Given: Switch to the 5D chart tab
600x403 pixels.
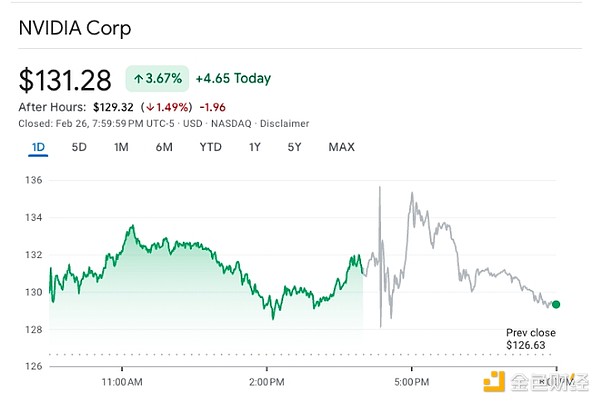Looking at the screenshot, I should click(x=79, y=148).
